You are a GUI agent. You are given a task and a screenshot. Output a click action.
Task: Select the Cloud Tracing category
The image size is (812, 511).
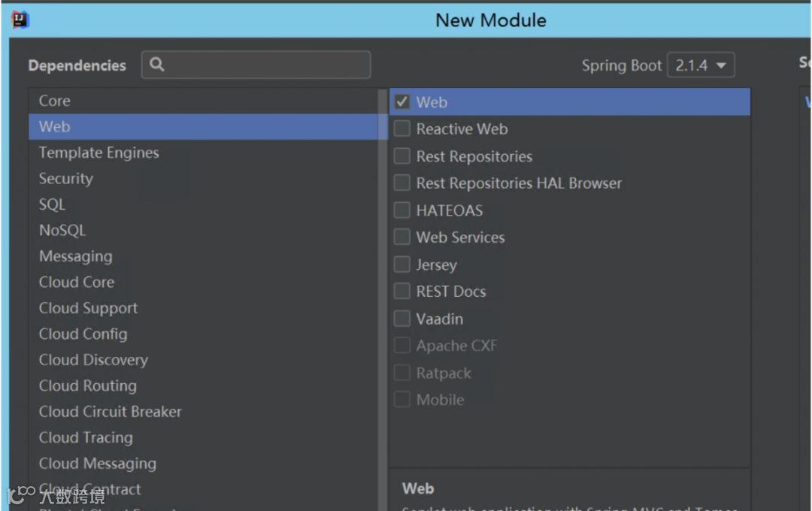204,437
